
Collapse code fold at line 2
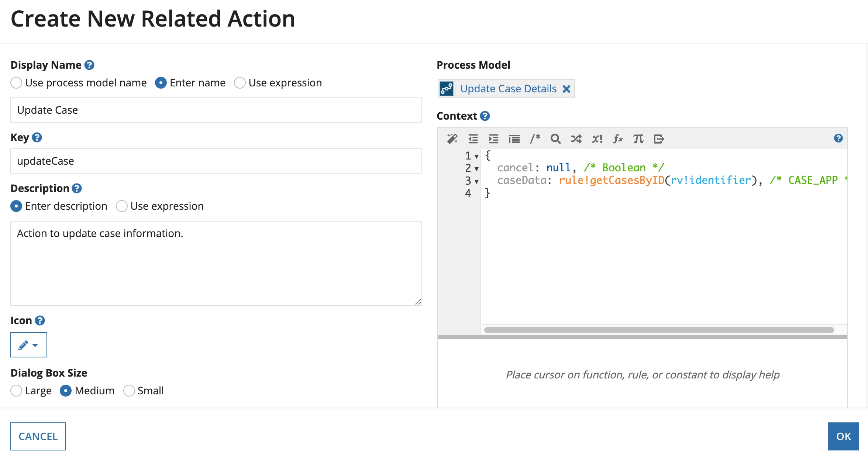pos(476,169)
